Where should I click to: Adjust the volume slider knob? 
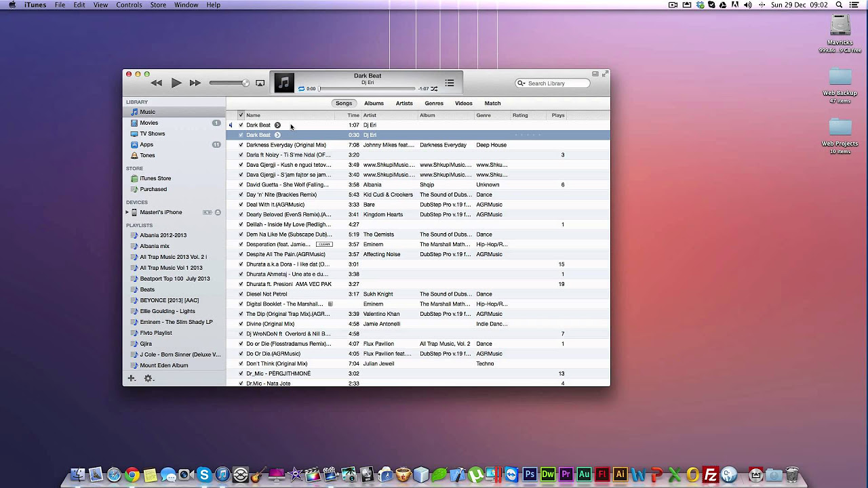point(245,83)
